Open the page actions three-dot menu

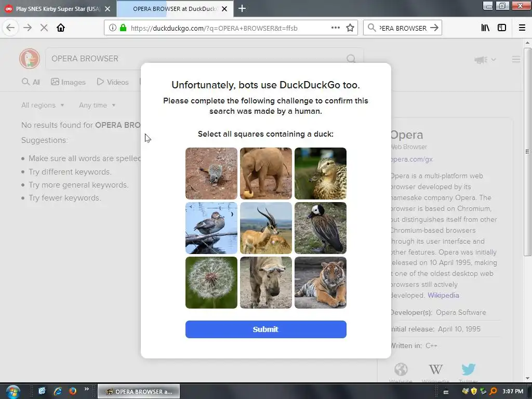point(335,28)
